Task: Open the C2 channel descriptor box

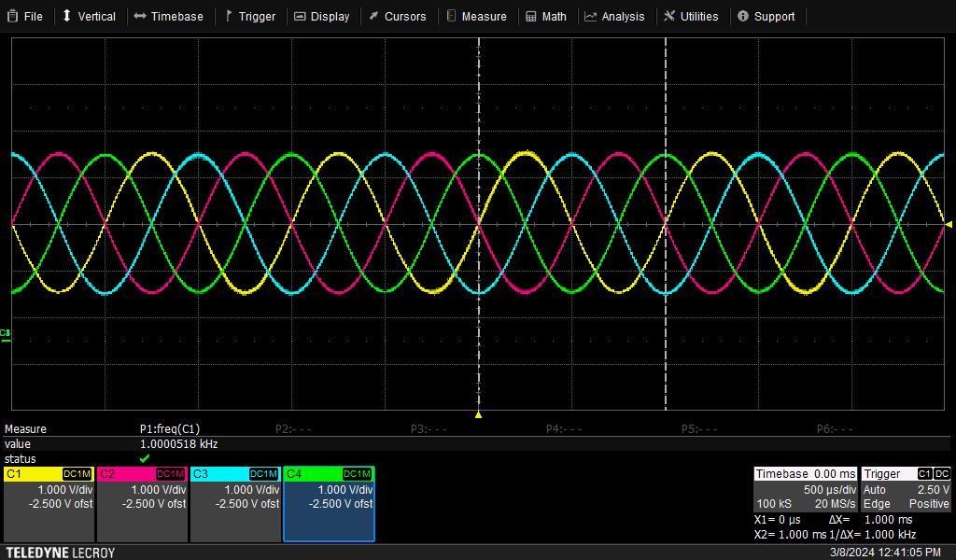Action: (x=142, y=504)
